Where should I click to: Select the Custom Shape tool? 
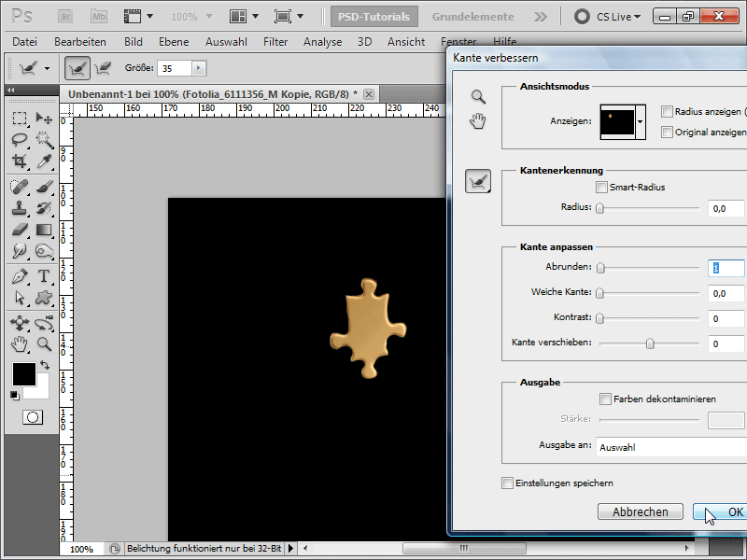44,298
